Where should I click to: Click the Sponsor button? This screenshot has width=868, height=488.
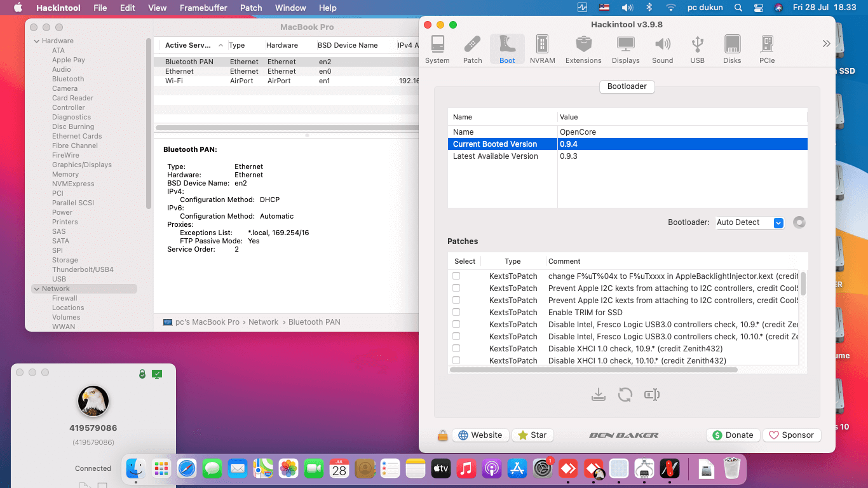point(792,435)
